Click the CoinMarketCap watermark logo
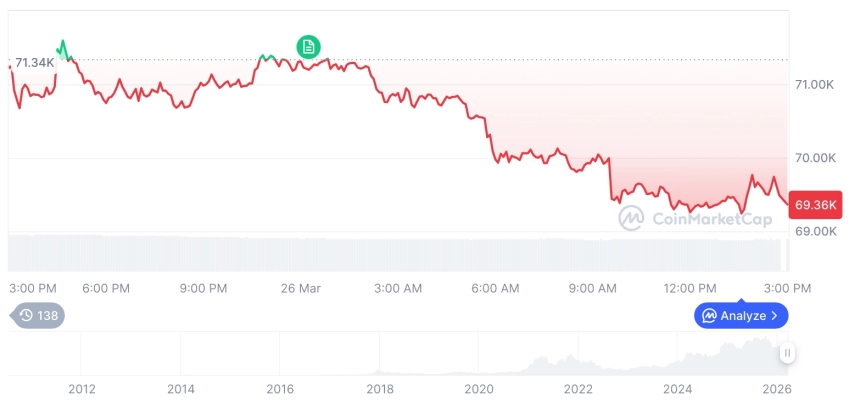Screen dimensions: 860x401 (632, 218)
